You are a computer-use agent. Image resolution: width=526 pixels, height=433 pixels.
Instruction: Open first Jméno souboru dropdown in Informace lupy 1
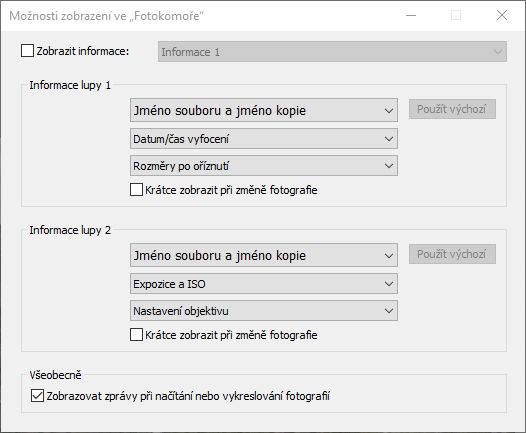[264, 110]
